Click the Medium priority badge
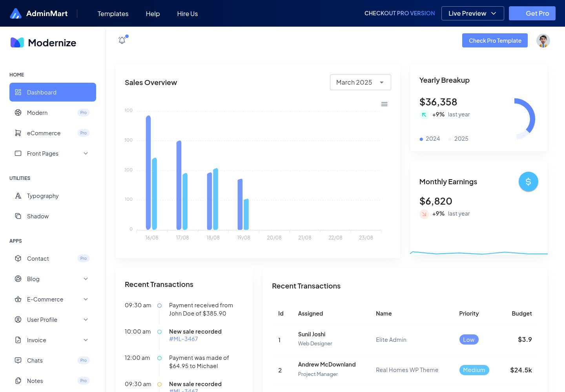 (x=474, y=370)
